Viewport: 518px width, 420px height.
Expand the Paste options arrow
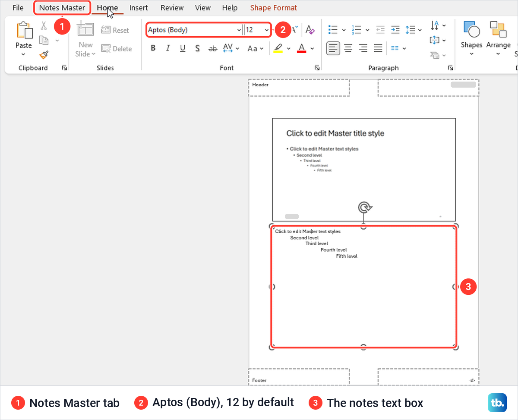(x=23, y=54)
